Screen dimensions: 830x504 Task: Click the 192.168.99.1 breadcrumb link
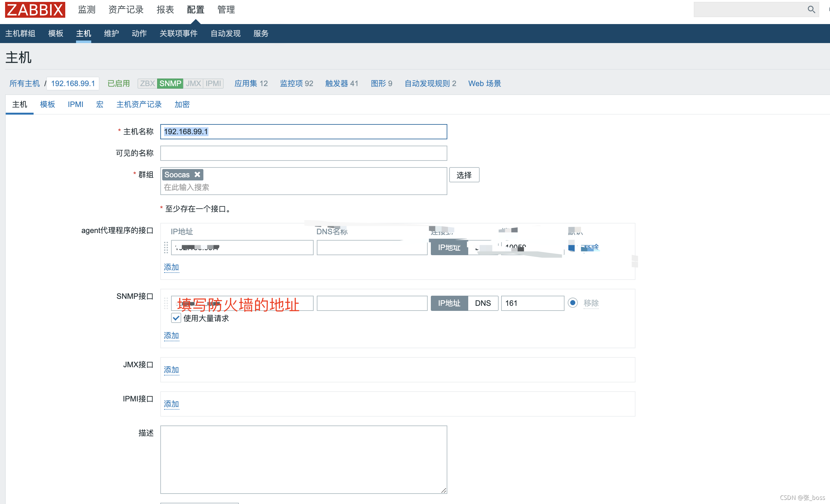[73, 83]
